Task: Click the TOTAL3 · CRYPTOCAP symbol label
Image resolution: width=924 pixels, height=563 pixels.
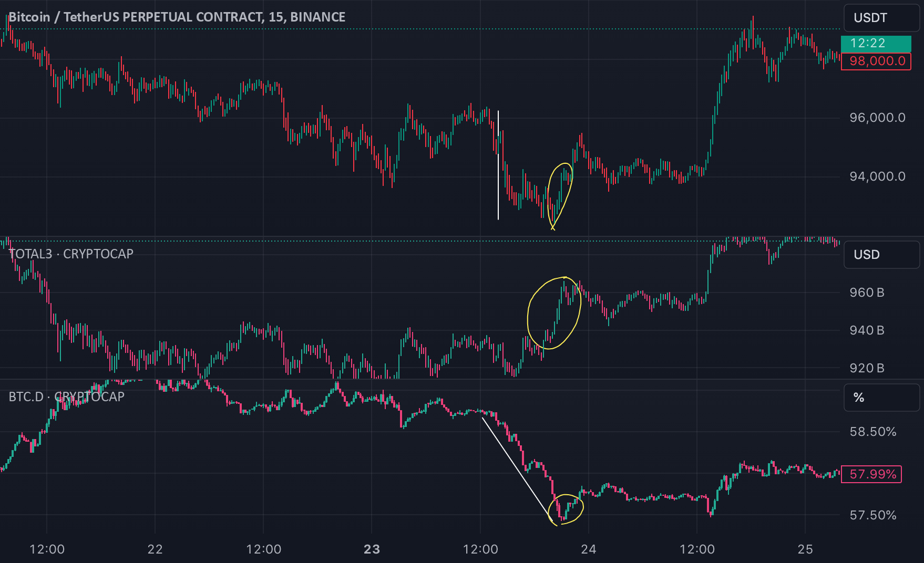Action: point(71,254)
